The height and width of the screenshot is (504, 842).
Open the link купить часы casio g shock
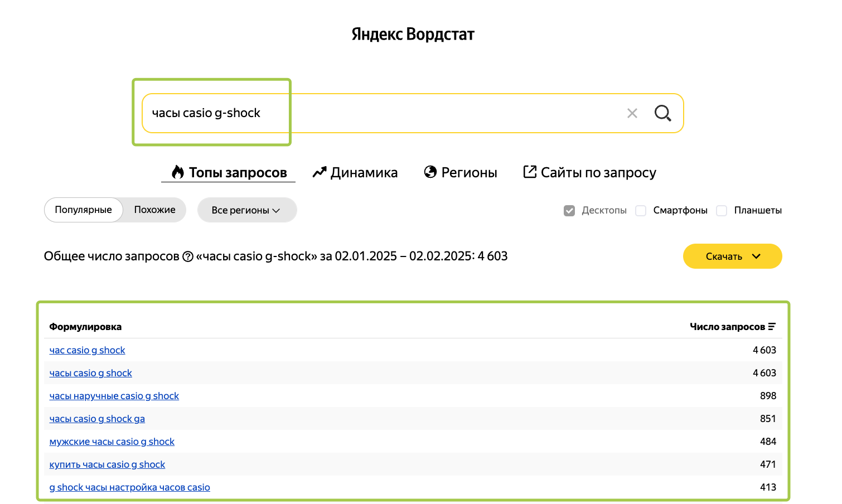pyautogui.click(x=107, y=464)
